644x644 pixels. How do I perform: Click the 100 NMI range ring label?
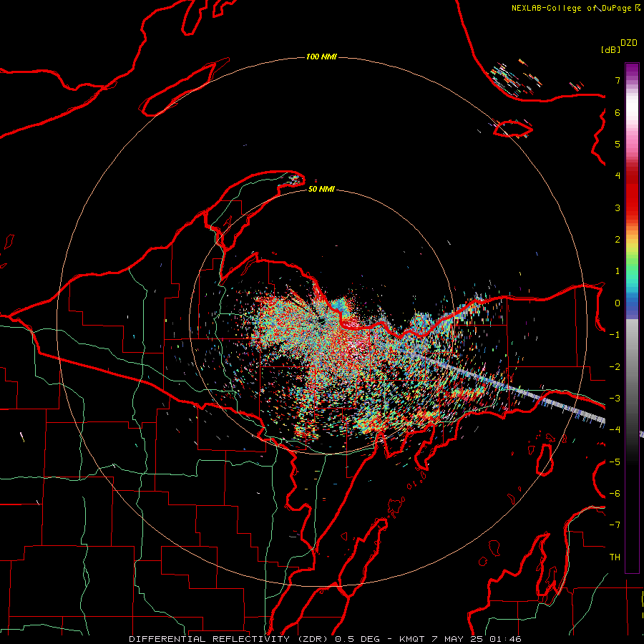pyautogui.click(x=321, y=57)
